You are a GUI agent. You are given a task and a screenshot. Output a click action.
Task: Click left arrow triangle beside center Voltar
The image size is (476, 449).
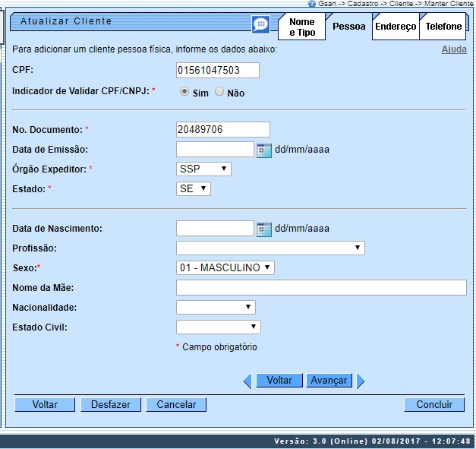[x=247, y=381]
